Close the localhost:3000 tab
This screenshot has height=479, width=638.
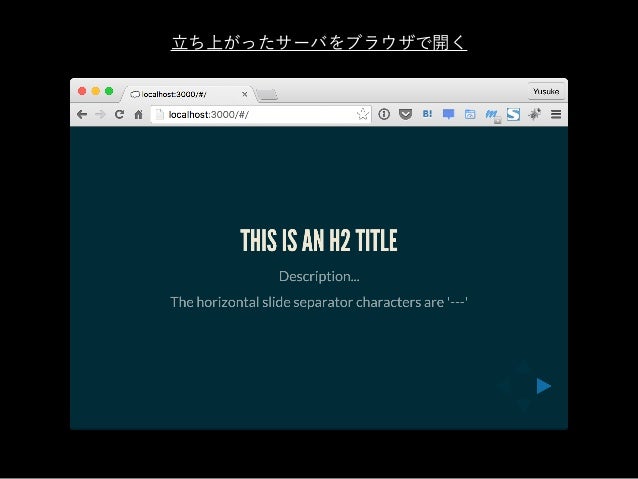(245, 94)
